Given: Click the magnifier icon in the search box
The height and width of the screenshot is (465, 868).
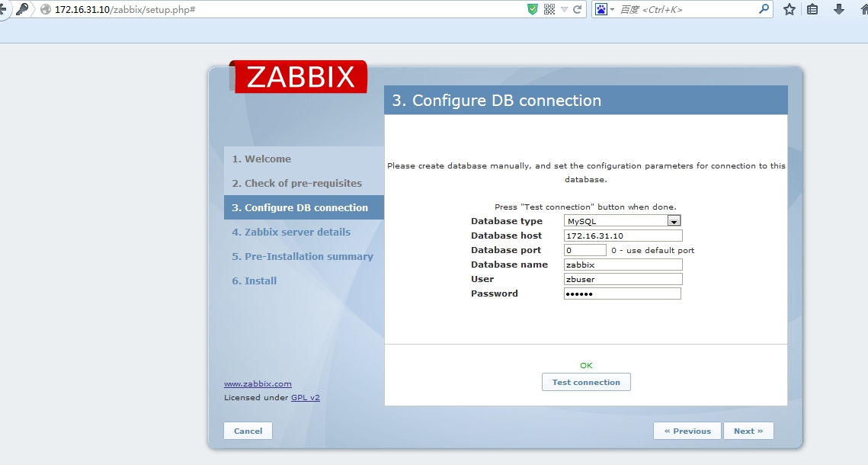Looking at the screenshot, I should click(x=764, y=11).
